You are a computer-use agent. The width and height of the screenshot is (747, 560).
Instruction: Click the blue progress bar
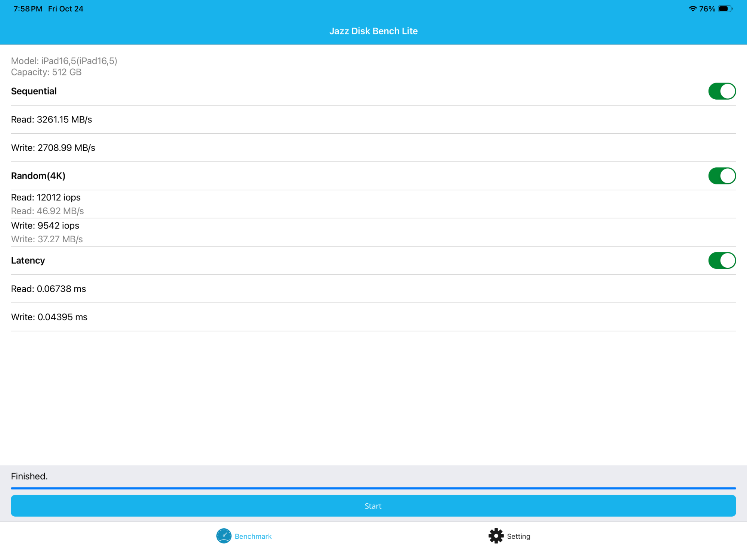coord(373,488)
